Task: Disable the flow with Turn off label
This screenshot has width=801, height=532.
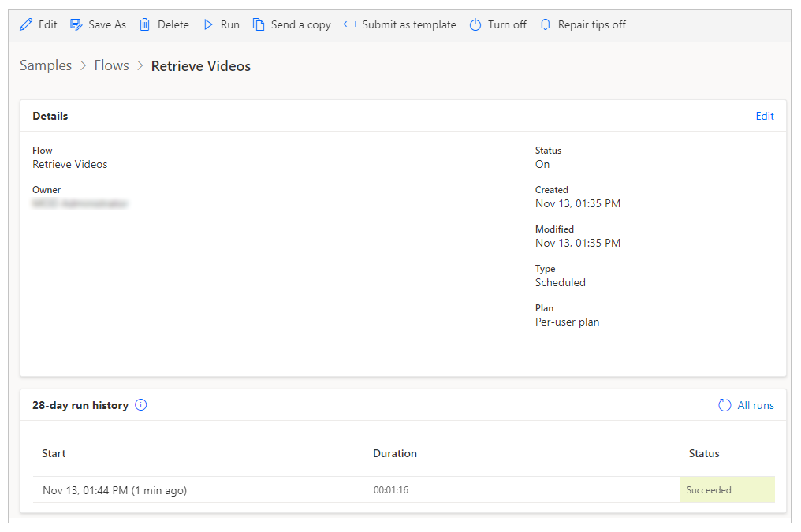Action: [x=507, y=24]
